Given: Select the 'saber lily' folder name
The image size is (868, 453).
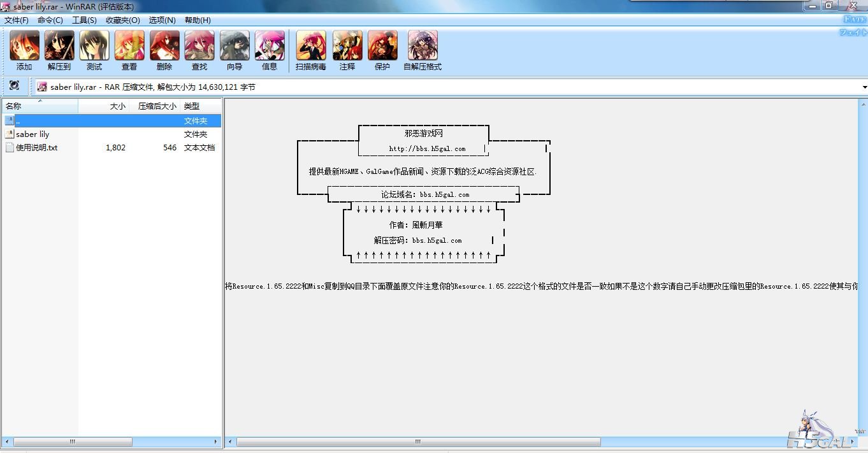Looking at the screenshot, I should tap(33, 134).
